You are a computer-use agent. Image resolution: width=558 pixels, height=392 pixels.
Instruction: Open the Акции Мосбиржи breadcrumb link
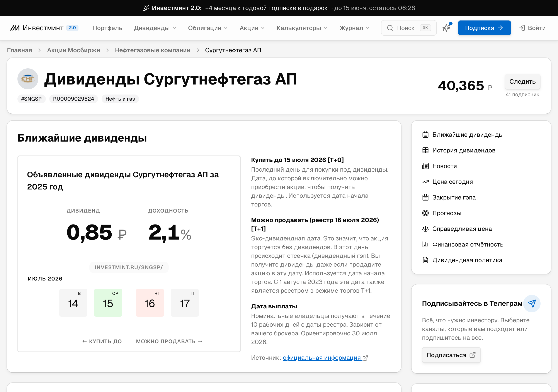[x=73, y=50]
